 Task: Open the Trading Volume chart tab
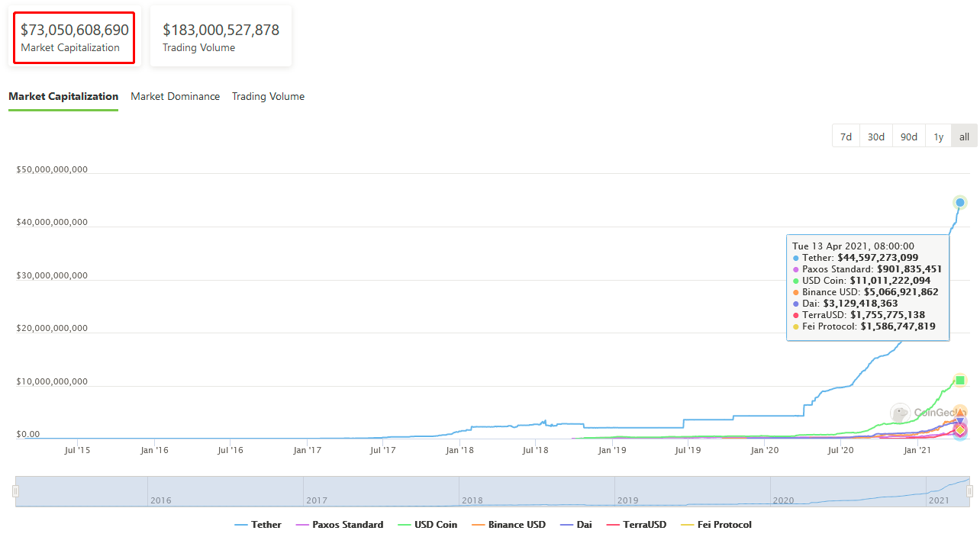(268, 97)
